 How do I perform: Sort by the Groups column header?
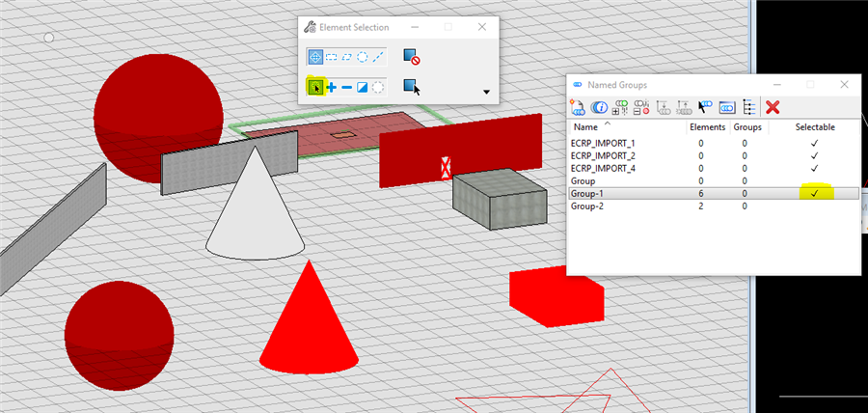click(x=747, y=126)
